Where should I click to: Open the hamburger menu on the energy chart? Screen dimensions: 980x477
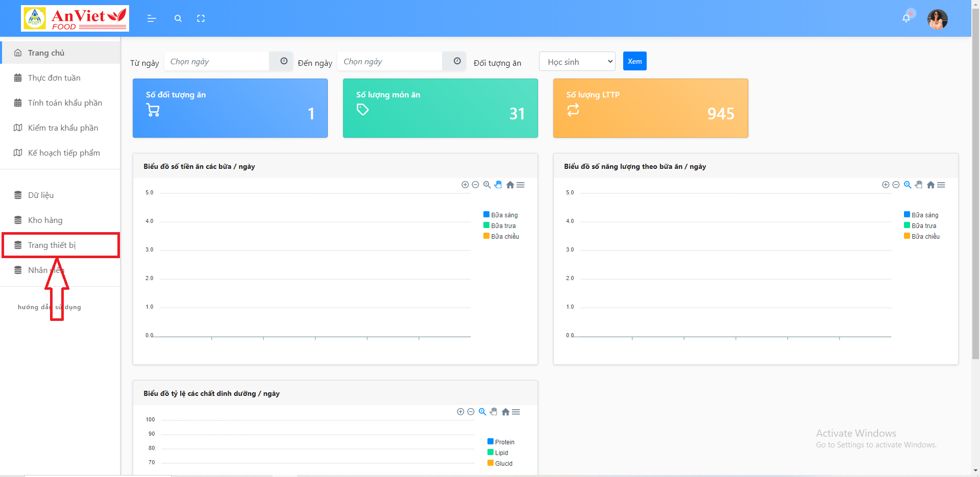(941, 185)
